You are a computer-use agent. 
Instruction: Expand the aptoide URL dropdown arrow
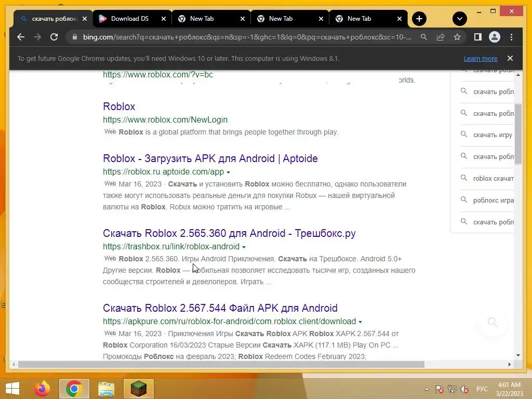(x=229, y=172)
